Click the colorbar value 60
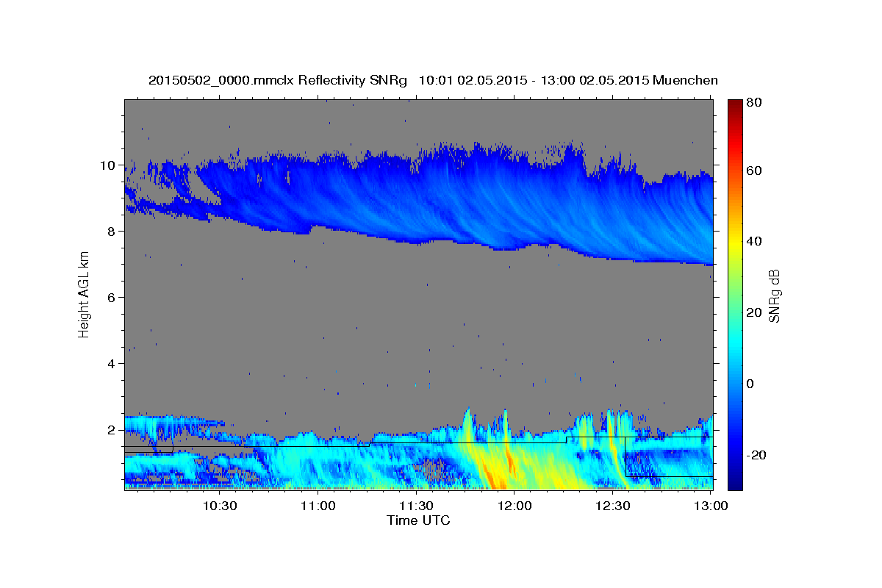Image resolution: width=882 pixels, height=588 pixels. point(753,171)
